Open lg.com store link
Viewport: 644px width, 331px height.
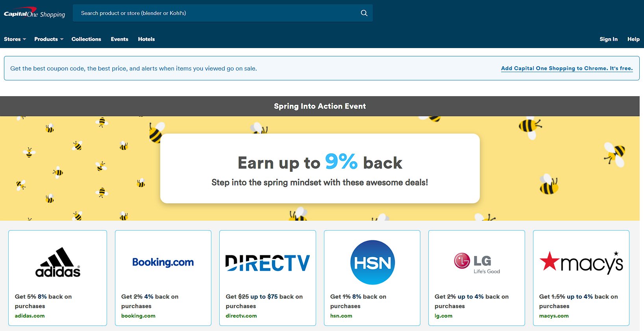point(444,316)
